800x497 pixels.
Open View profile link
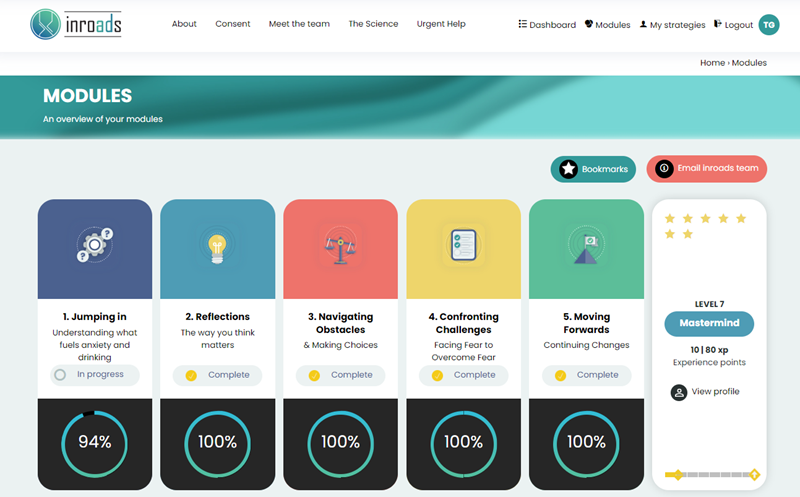715,391
